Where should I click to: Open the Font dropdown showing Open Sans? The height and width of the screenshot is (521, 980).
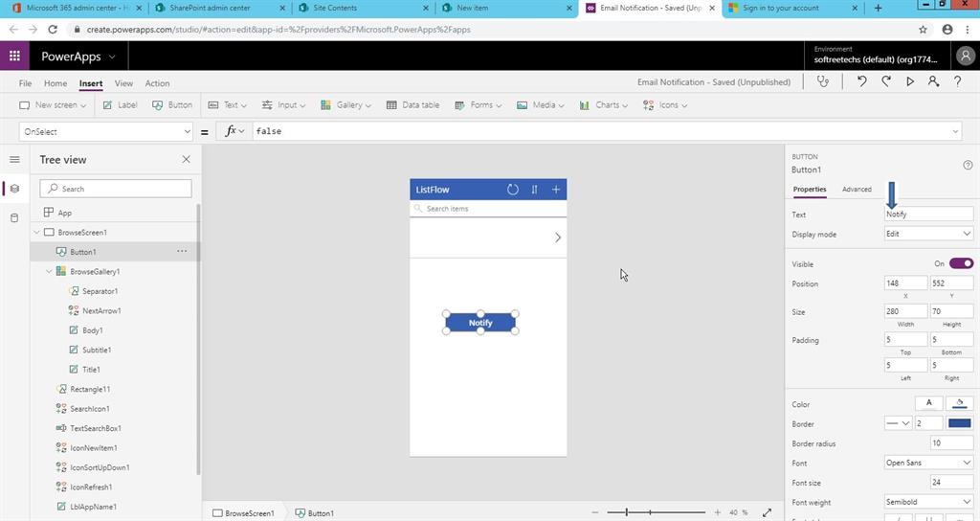coord(928,463)
